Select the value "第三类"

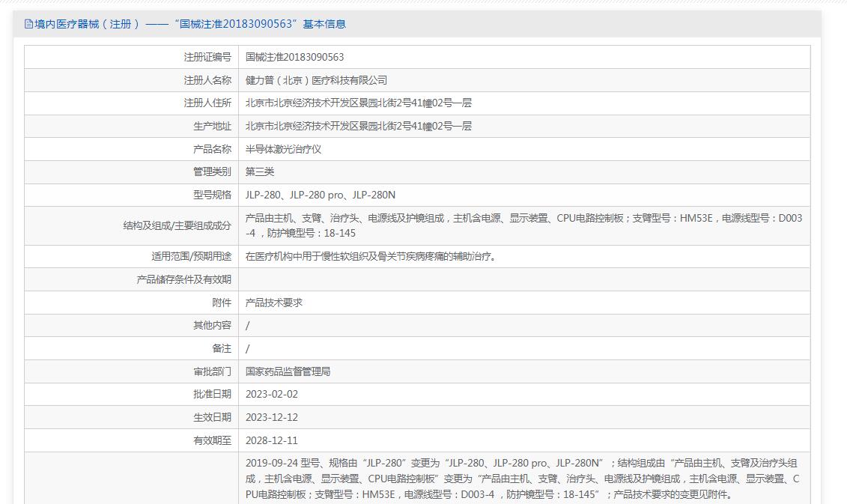(260, 171)
